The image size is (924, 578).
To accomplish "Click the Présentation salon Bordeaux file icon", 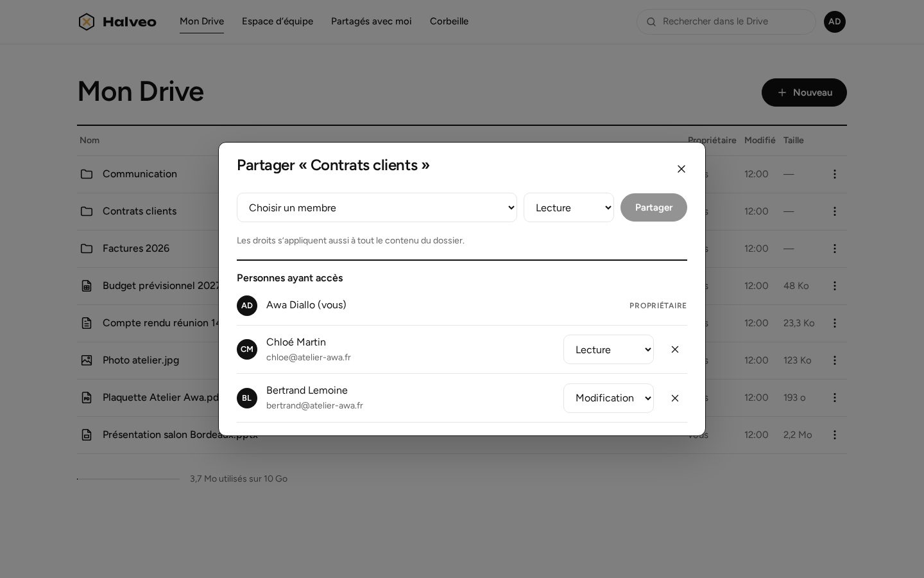I will tap(87, 435).
